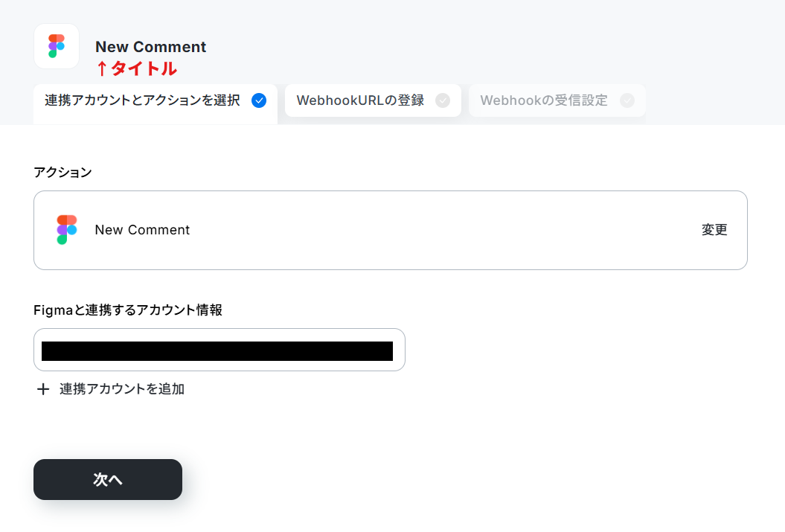Go to the Webhookの受信設定 tab
The image size is (785, 532).
coord(557,100)
